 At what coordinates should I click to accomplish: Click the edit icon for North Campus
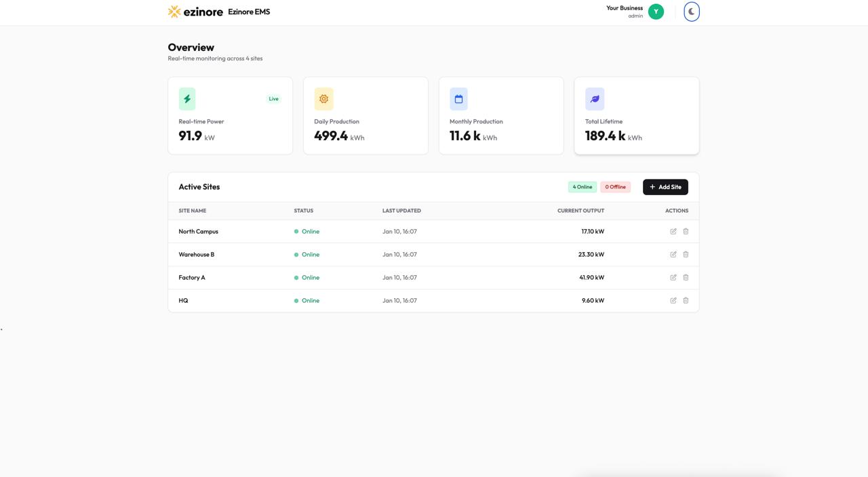click(x=673, y=232)
